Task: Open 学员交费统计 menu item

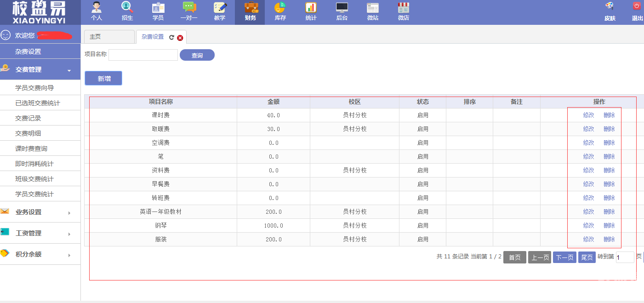Action: pyautogui.click(x=40, y=194)
